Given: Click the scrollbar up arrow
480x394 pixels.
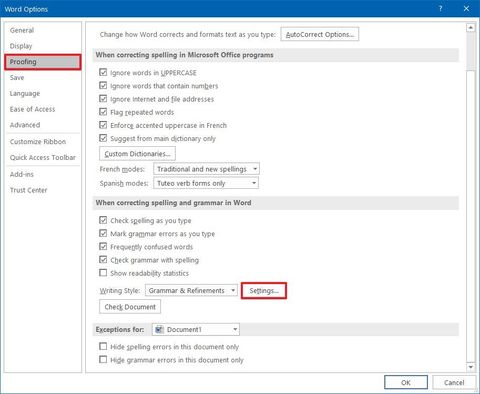Looking at the screenshot, I should [x=470, y=28].
